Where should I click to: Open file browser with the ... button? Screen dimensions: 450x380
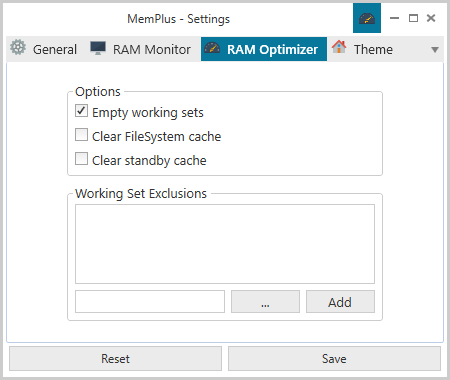point(265,302)
